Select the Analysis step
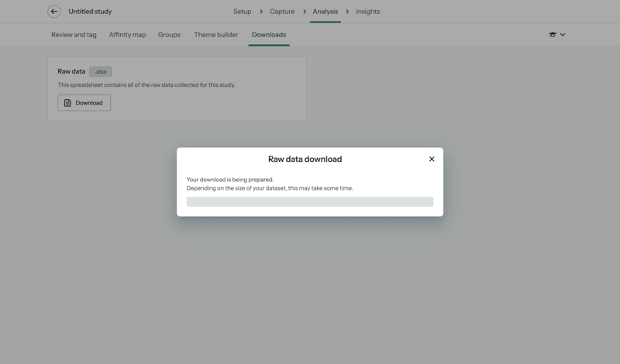620x364 pixels. (325, 12)
